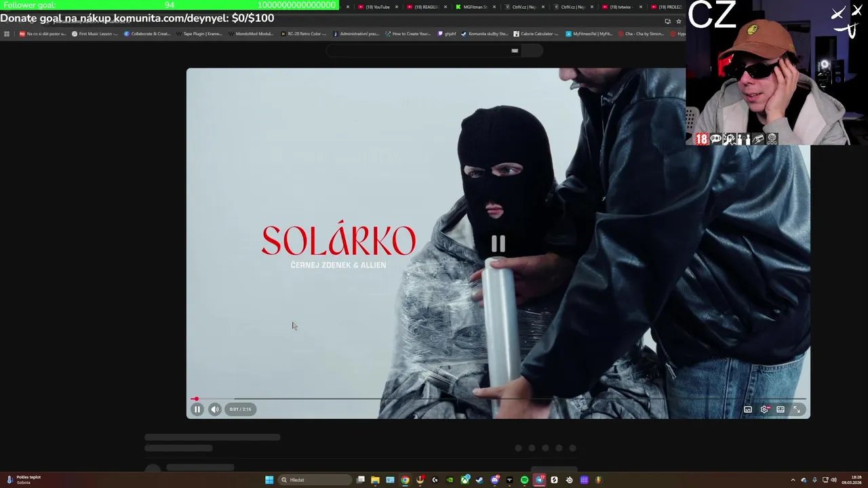The width and height of the screenshot is (868, 488).
Task: Open the purple grid app in the taskbar
Action: coord(584,480)
